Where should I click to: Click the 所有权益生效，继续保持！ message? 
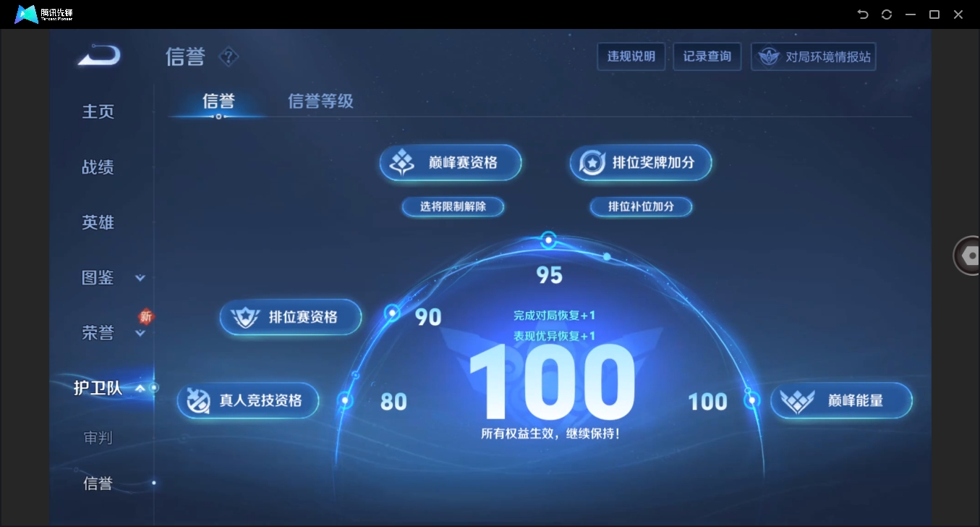click(550, 434)
